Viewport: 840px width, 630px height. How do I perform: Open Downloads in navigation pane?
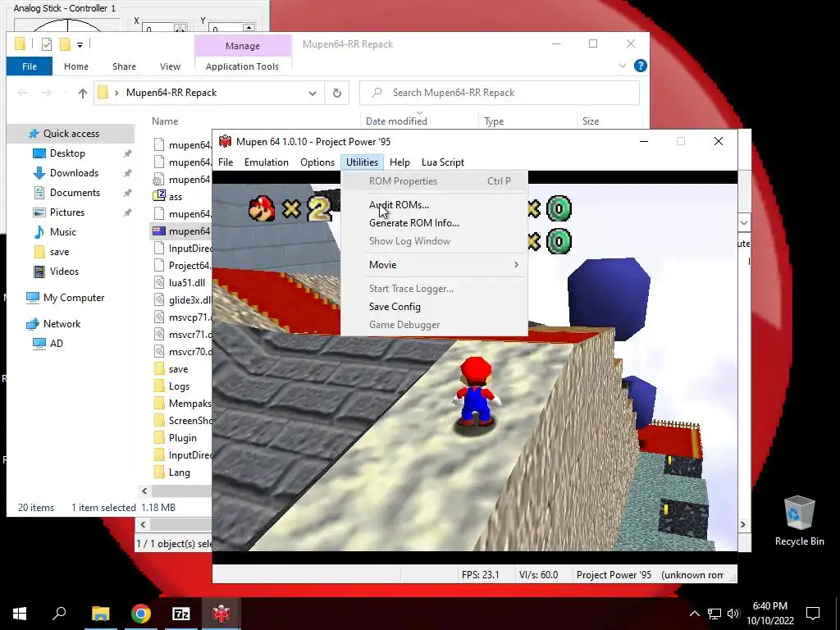[x=74, y=173]
